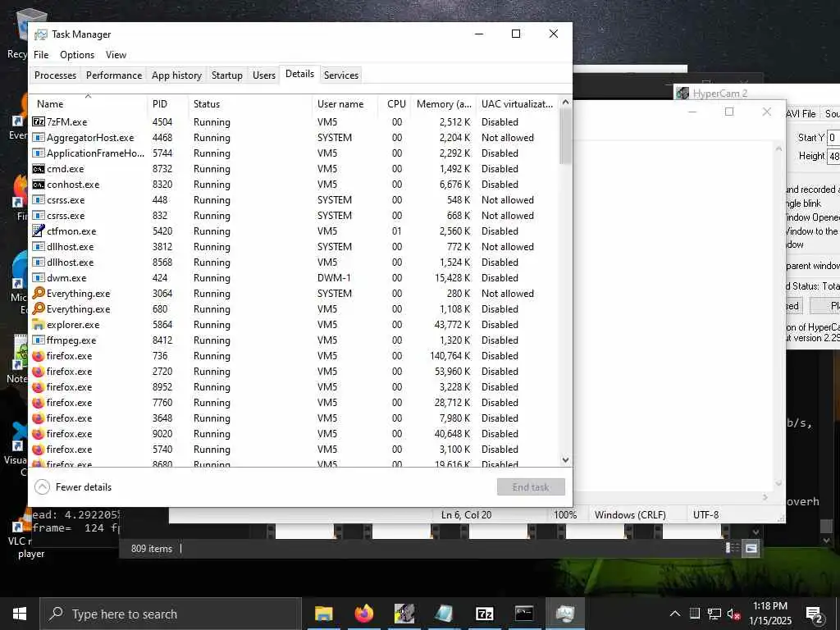
Task: Click the Everything.exe icon with PID 3064
Action: [x=38, y=293]
